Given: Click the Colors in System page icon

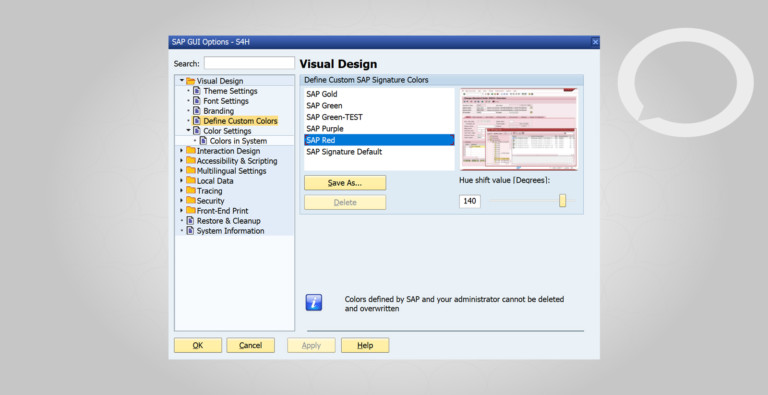Looking at the screenshot, I should coord(203,141).
